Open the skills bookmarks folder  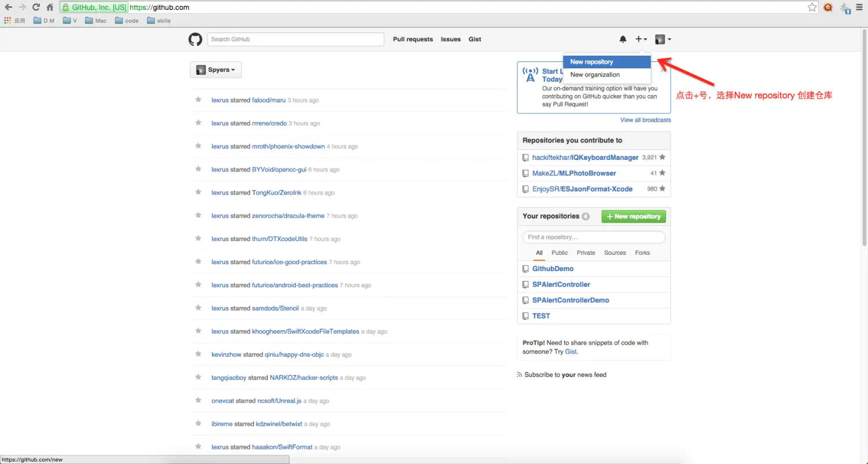[159, 21]
